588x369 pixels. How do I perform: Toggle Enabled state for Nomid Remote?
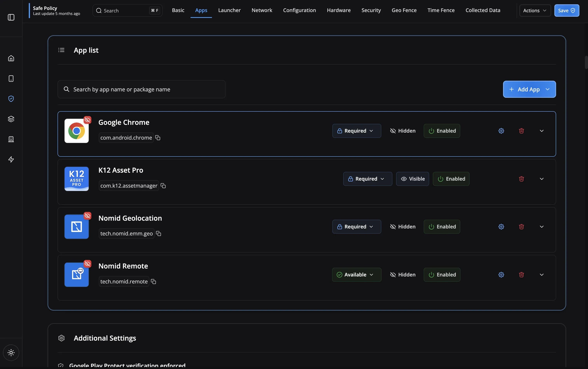point(442,275)
